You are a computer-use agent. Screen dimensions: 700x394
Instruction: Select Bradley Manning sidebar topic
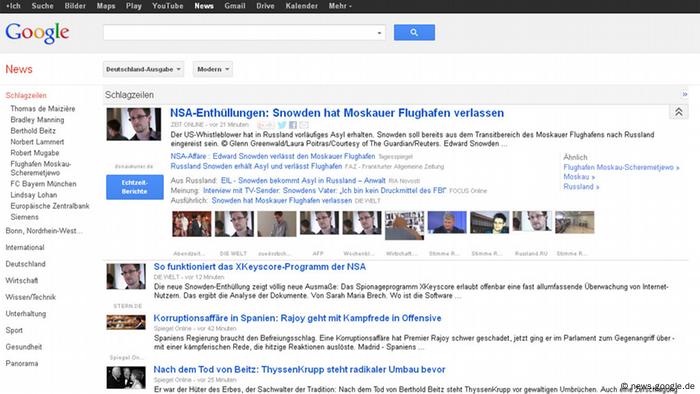click(38, 120)
